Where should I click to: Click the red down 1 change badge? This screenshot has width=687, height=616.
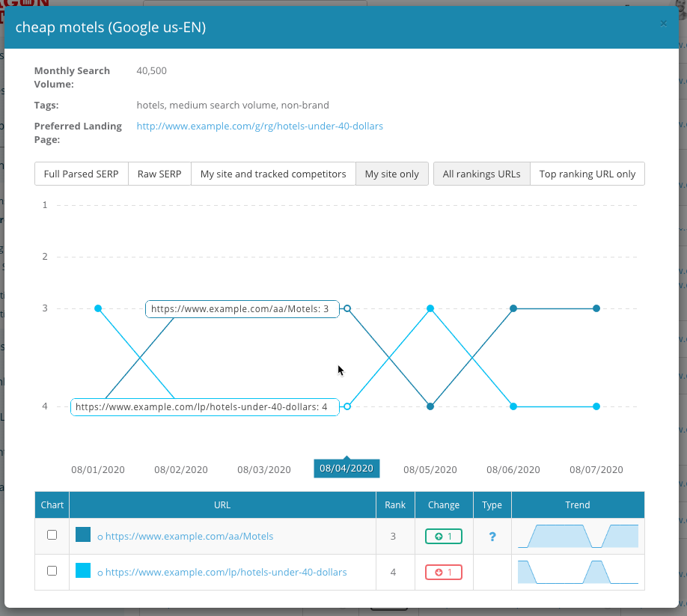pyautogui.click(x=443, y=573)
